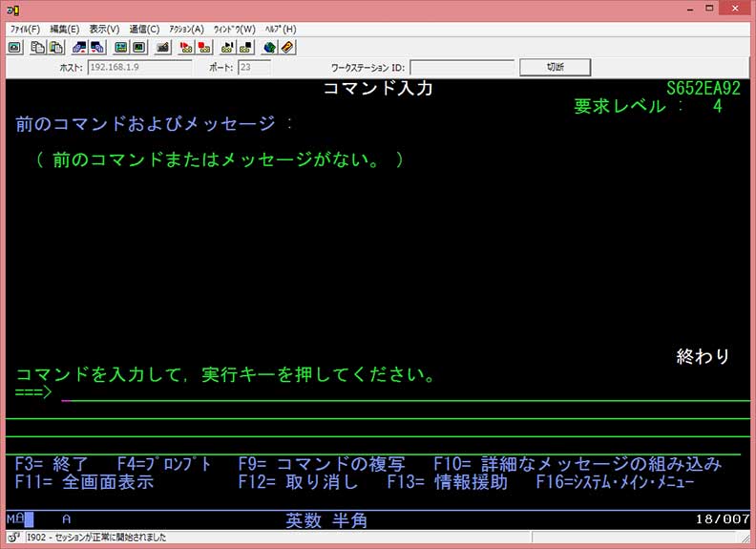
Task: Start macro recording with red-arrow icon
Action: tap(187, 47)
